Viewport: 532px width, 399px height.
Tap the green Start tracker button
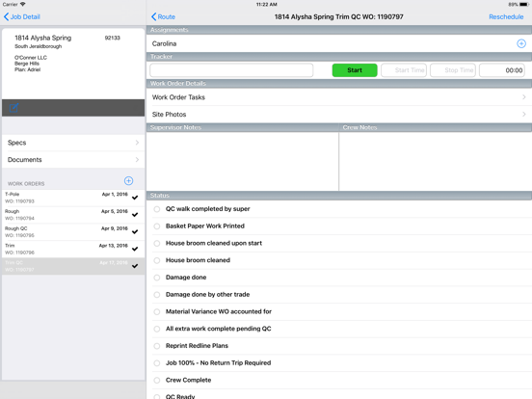(x=355, y=70)
